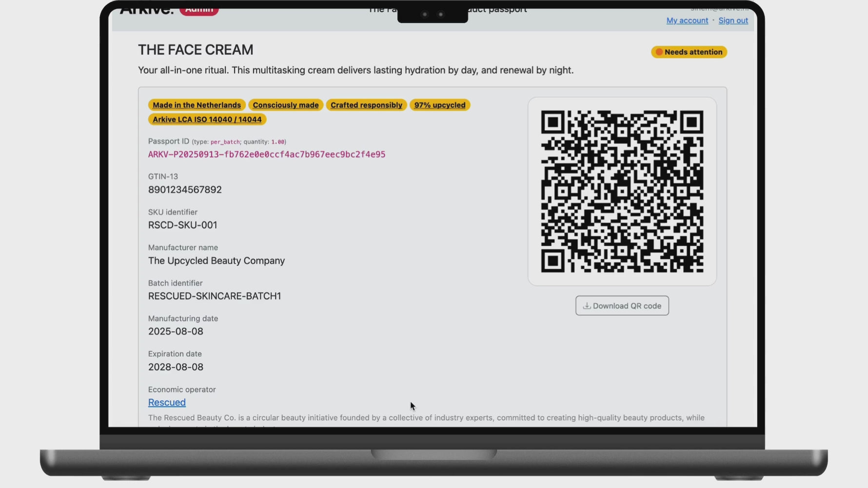This screenshot has height=488, width=868.
Task: Click the Crafted responsibly tag
Action: [366, 105]
